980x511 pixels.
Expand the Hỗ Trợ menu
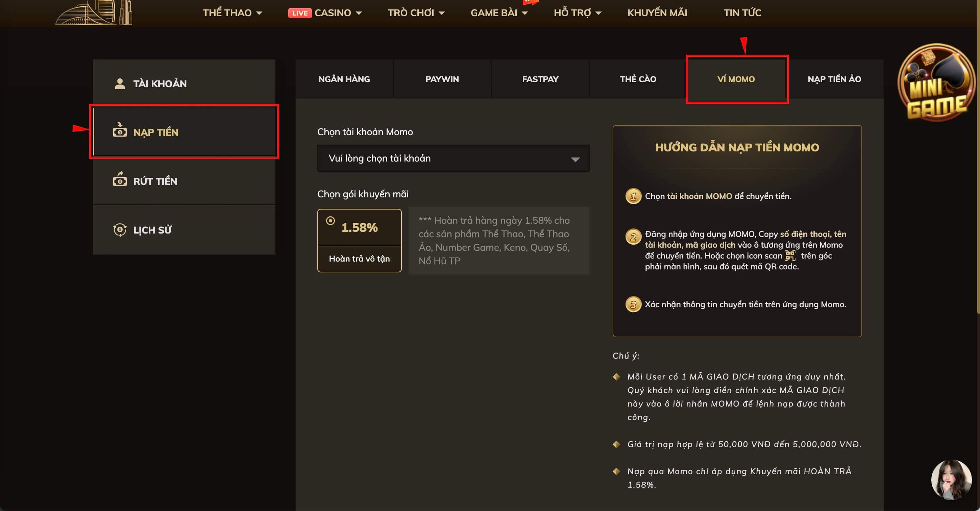coord(577,13)
